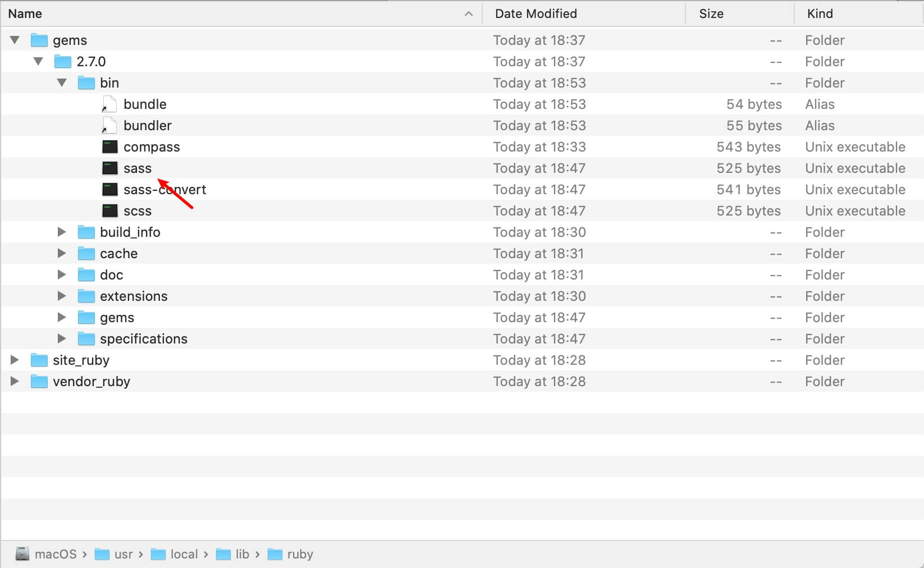
Task: Click the cache folder icon
Action: click(86, 254)
